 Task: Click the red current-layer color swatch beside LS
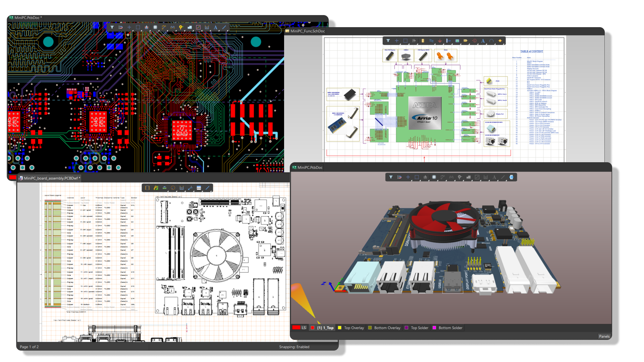pos(296,327)
